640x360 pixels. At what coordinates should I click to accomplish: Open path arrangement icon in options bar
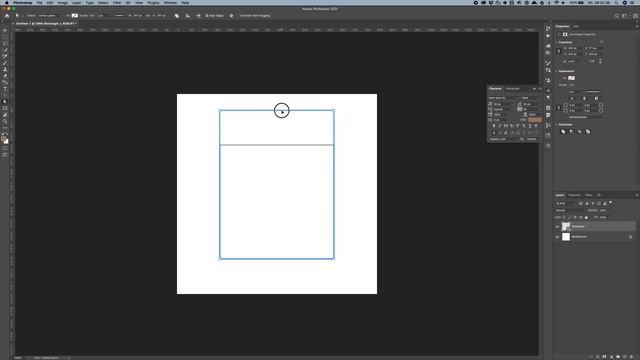pos(198,16)
